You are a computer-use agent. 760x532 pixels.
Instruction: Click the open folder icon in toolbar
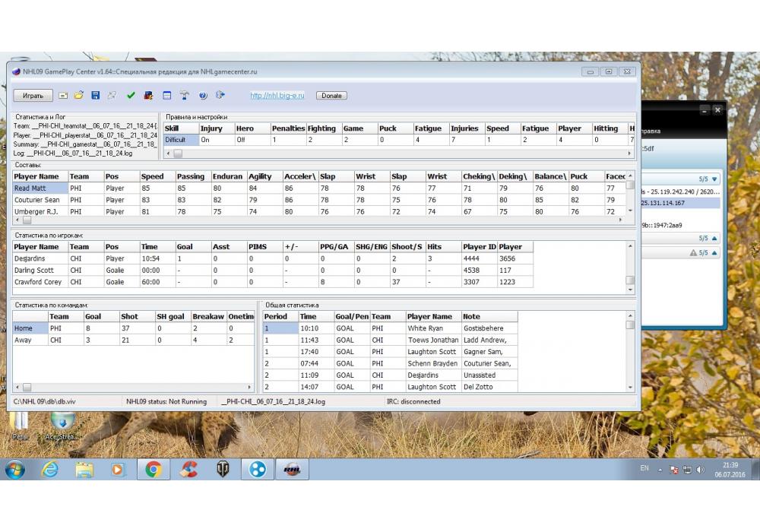point(78,96)
